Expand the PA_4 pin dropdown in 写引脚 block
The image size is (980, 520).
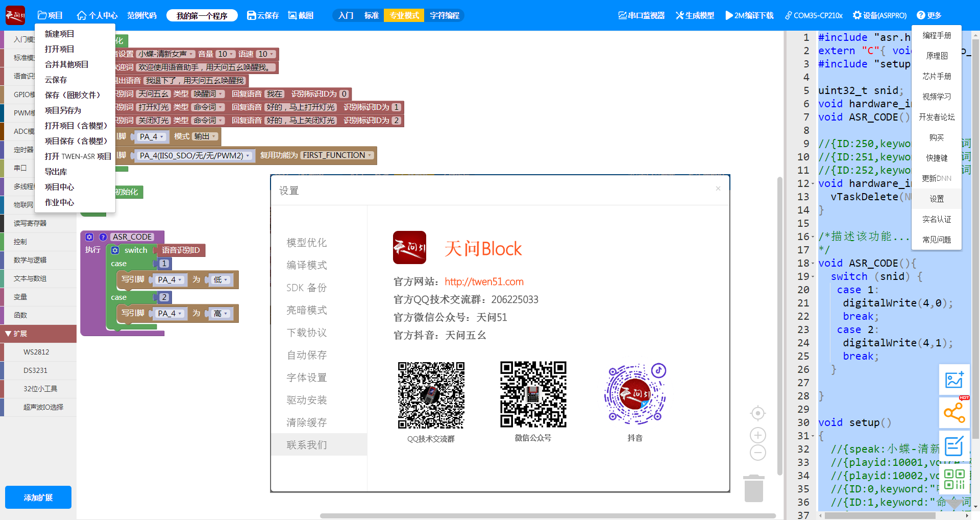pos(170,279)
